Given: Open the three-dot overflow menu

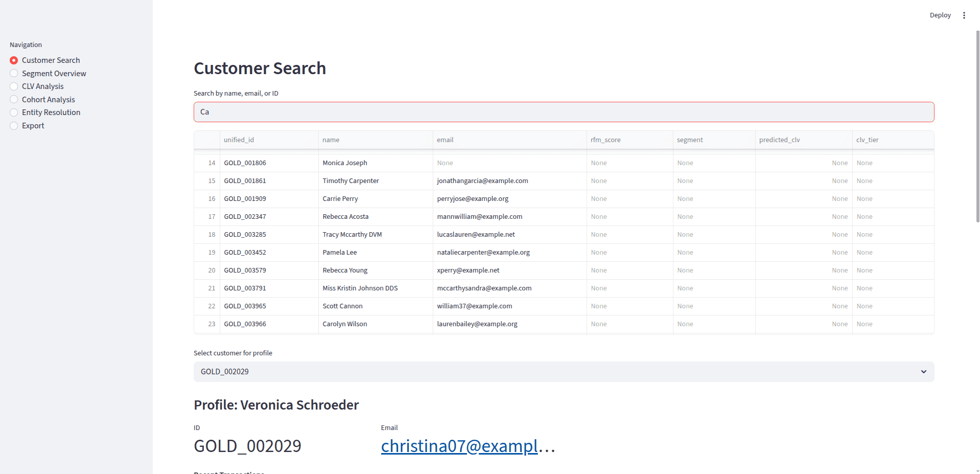Looking at the screenshot, I should tap(965, 15).
